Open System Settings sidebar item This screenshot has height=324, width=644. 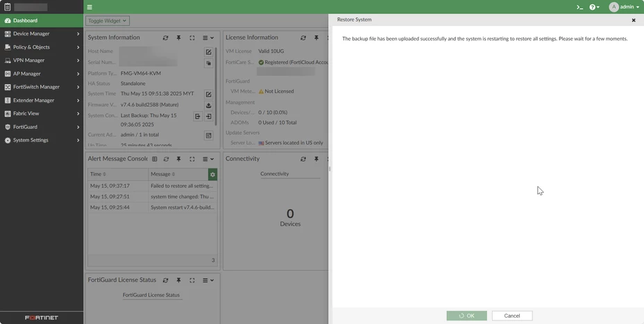coord(42,140)
